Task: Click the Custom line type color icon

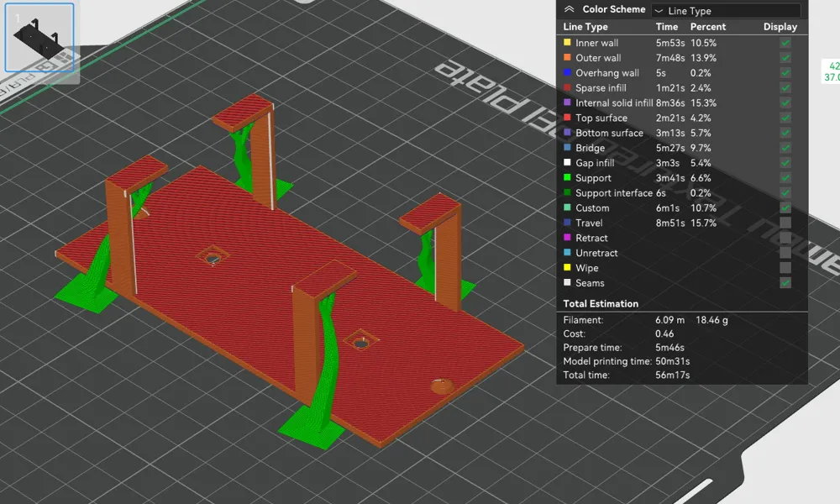Action: coord(568,207)
